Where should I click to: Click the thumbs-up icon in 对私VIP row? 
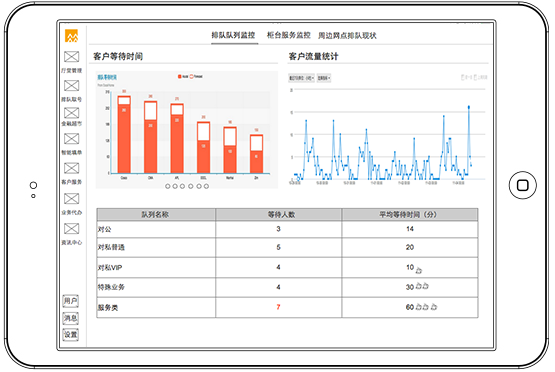coord(419,270)
